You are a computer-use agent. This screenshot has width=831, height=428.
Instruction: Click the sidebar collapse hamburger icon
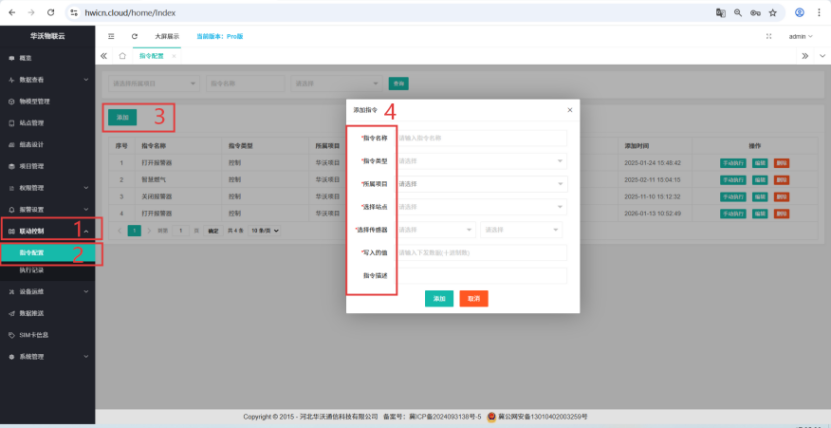coord(111,36)
